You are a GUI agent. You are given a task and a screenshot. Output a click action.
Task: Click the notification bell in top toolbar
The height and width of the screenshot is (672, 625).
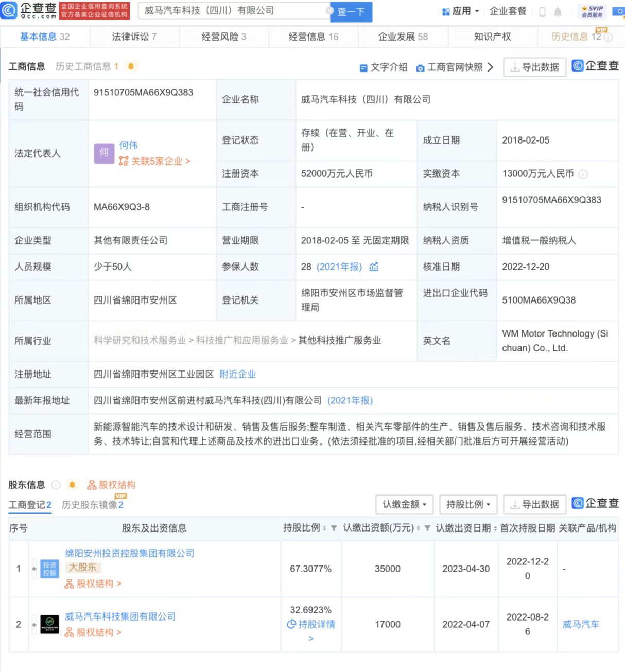click(558, 11)
